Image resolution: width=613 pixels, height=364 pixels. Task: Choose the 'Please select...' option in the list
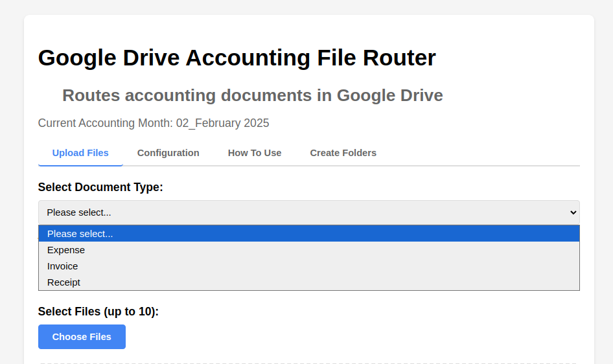point(309,234)
